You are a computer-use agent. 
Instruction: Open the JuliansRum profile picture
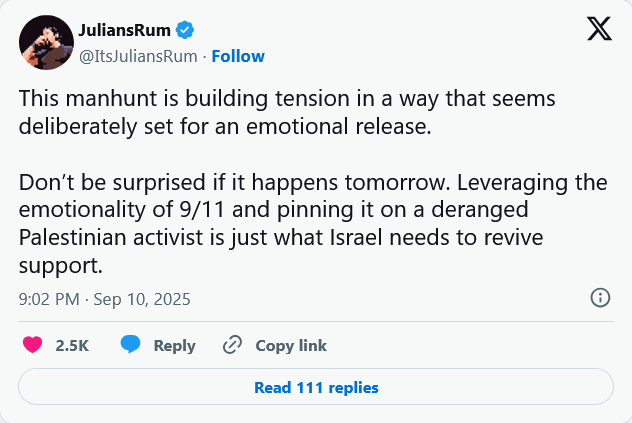click(x=45, y=42)
